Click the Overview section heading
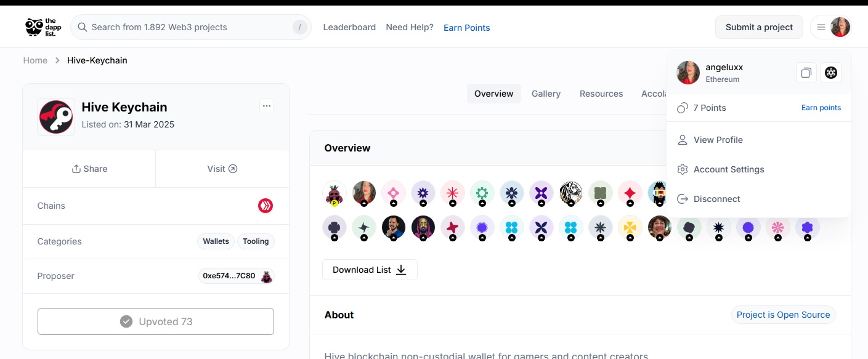Viewport: 868px width, 359px height. pos(347,148)
